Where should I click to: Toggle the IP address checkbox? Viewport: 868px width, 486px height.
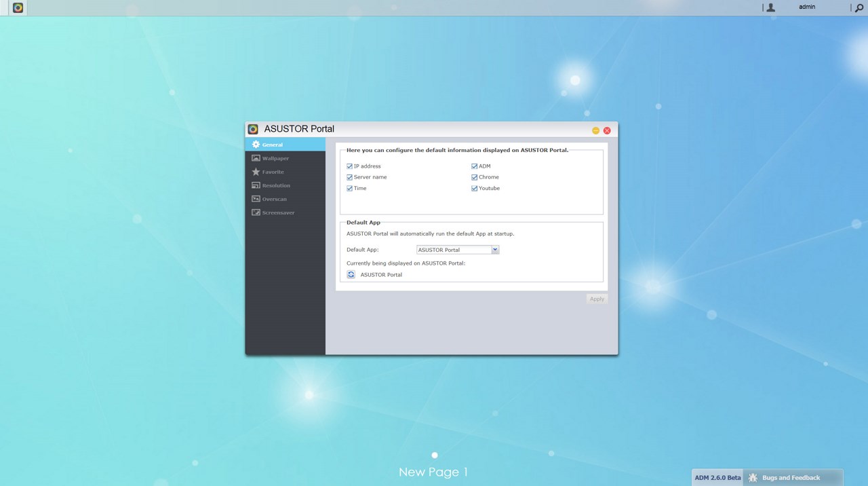coord(349,166)
